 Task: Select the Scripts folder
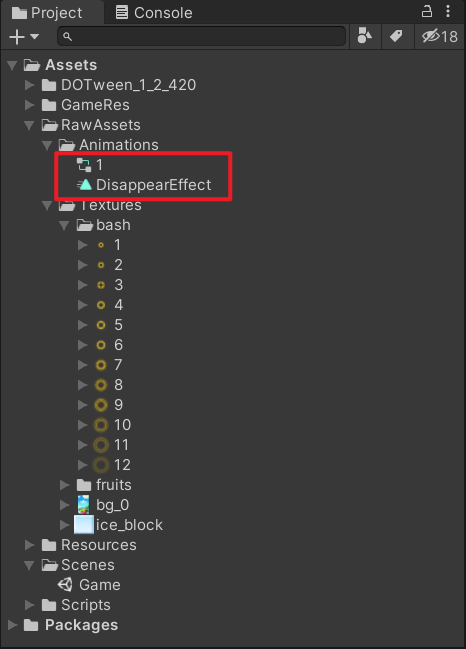tap(76, 605)
